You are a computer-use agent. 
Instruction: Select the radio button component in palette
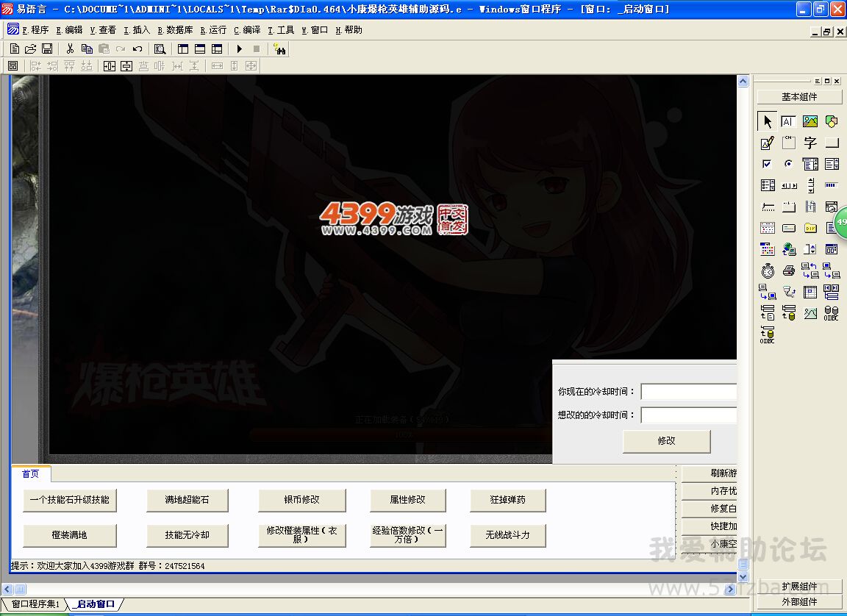click(x=788, y=164)
